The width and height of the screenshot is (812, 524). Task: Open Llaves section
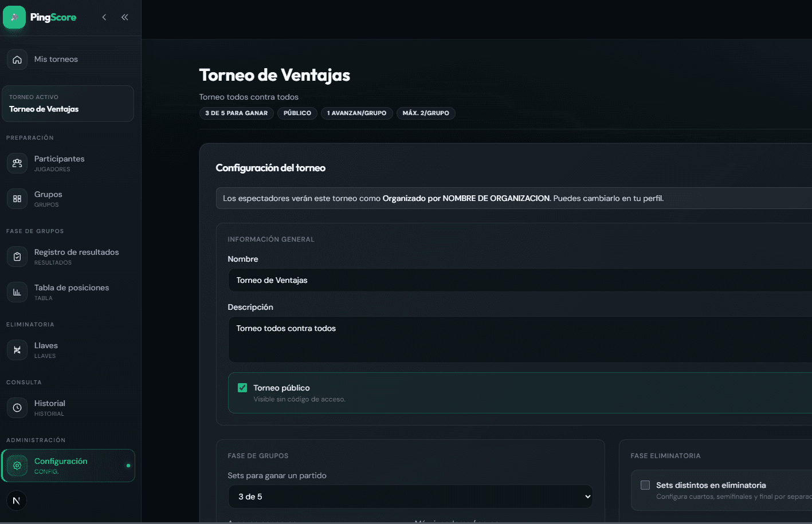68,350
